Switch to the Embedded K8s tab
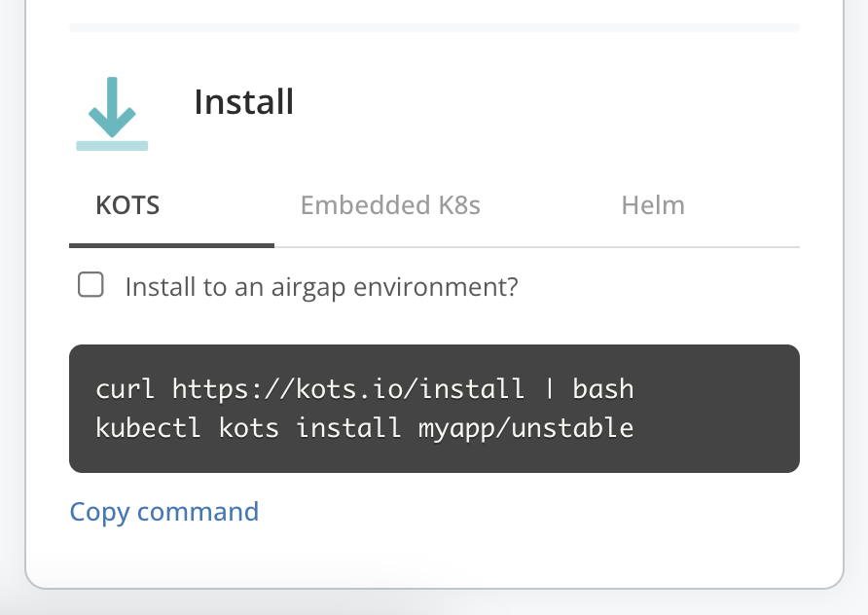 click(x=390, y=205)
